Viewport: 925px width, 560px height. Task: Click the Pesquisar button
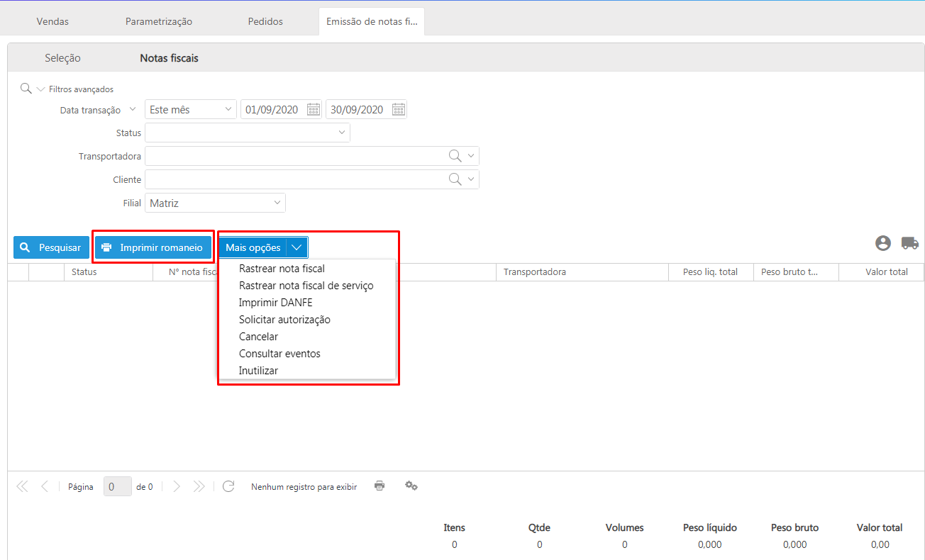coord(51,247)
